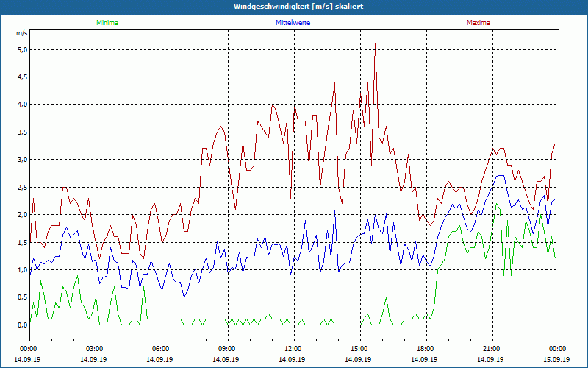Click the '2,5' y-axis value

pyautogui.click(x=23, y=187)
